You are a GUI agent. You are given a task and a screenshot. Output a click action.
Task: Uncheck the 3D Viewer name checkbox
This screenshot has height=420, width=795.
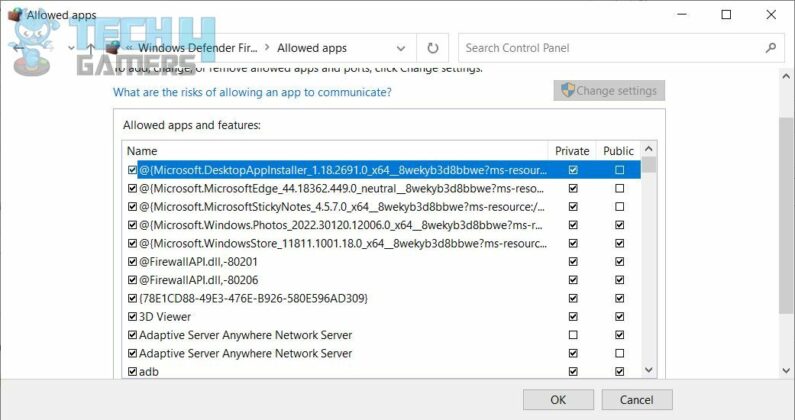[132, 317]
